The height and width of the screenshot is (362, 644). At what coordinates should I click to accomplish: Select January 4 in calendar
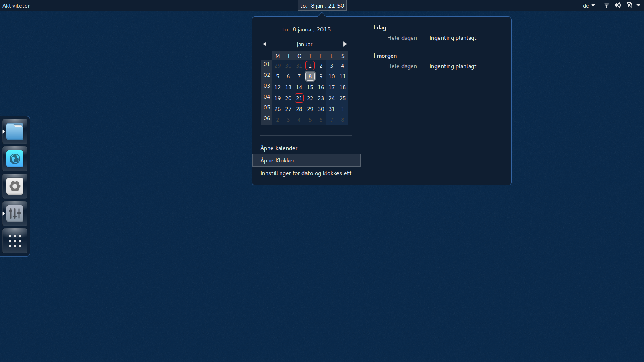point(343,66)
